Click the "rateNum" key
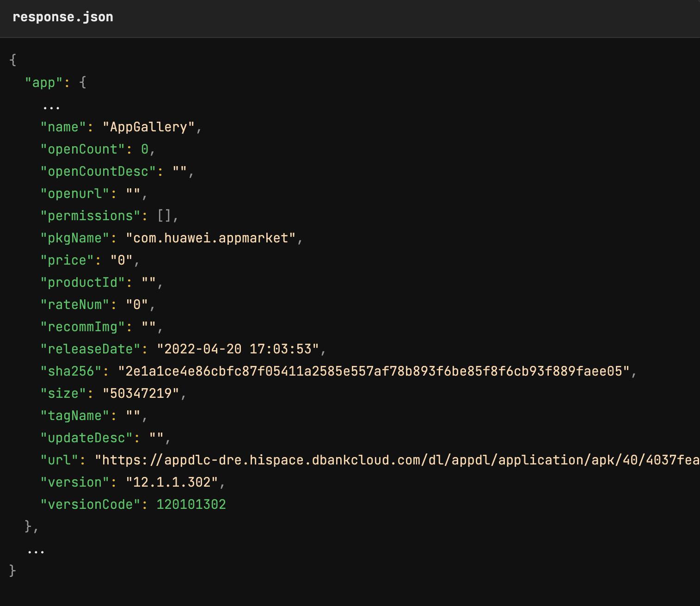 75,305
